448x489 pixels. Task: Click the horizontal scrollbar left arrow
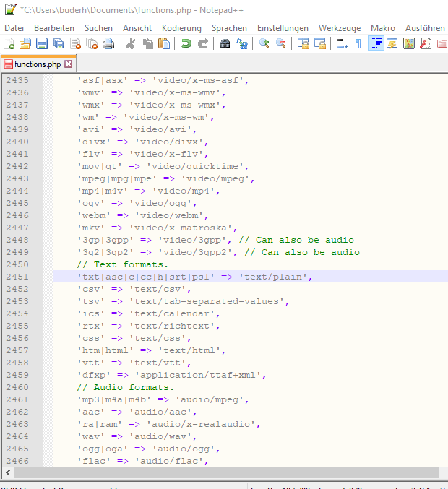click(x=8, y=473)
